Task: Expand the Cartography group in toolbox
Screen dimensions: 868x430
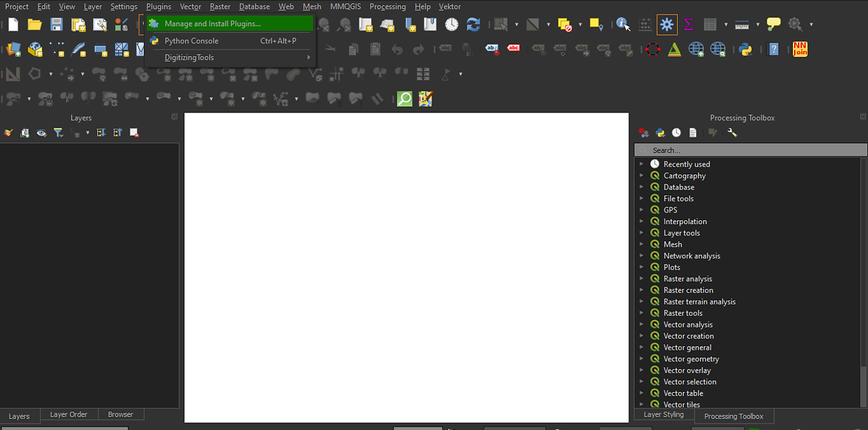Action: coord(642,176)
